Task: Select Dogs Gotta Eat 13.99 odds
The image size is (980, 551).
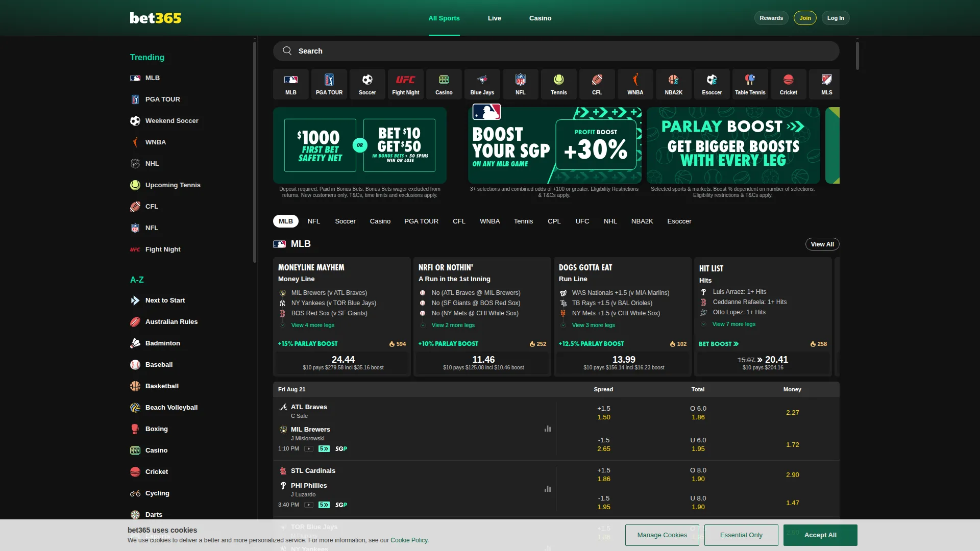Action: 624,363
